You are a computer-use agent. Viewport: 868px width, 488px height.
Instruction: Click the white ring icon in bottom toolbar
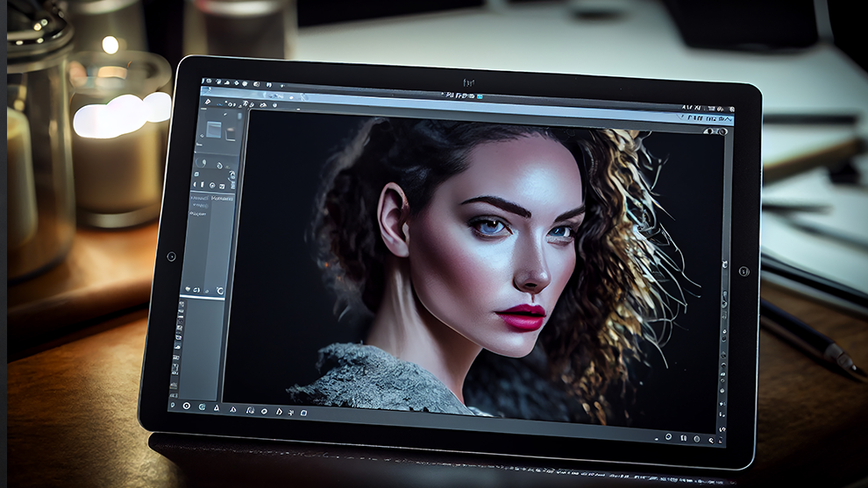187,407
